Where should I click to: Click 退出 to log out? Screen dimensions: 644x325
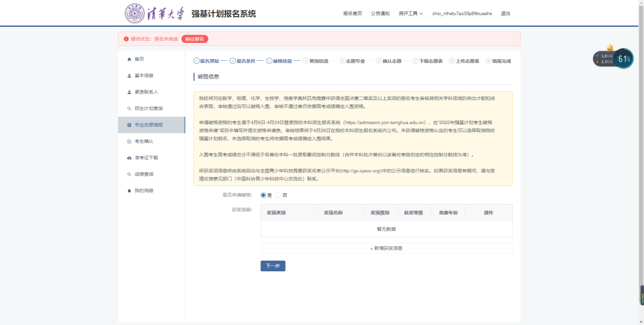click(x=506, y=14)
